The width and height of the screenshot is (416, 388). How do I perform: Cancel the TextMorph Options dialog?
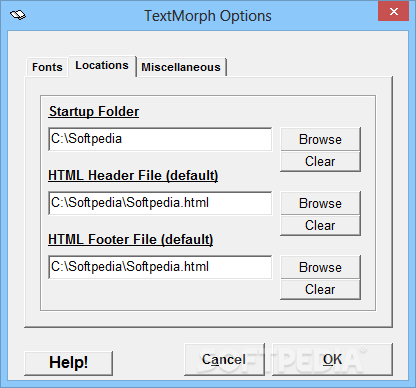tap(224, 359)
